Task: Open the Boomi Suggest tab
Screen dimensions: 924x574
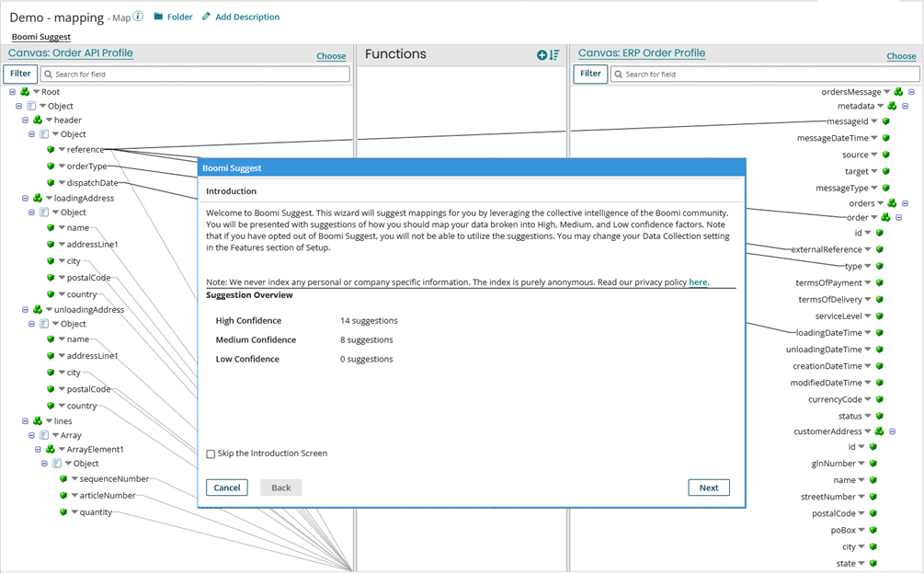Action: coord(41,37)
